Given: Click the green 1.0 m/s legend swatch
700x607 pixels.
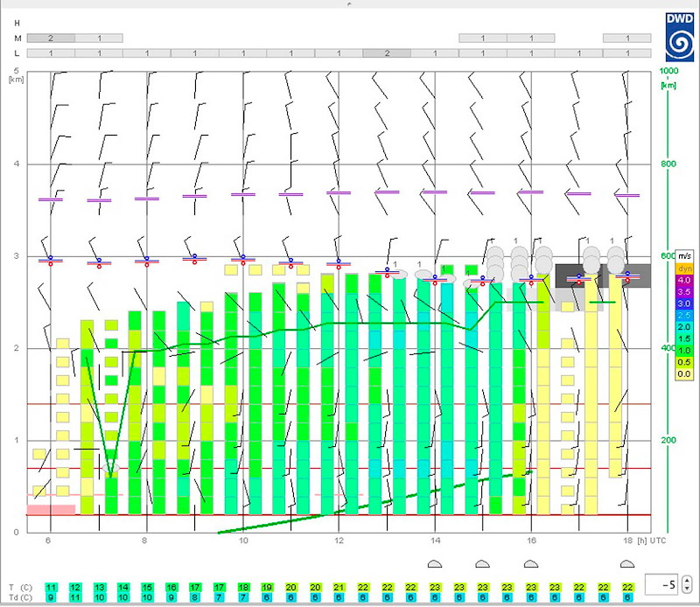Looking at the screenshot, I should click(684, 351).
